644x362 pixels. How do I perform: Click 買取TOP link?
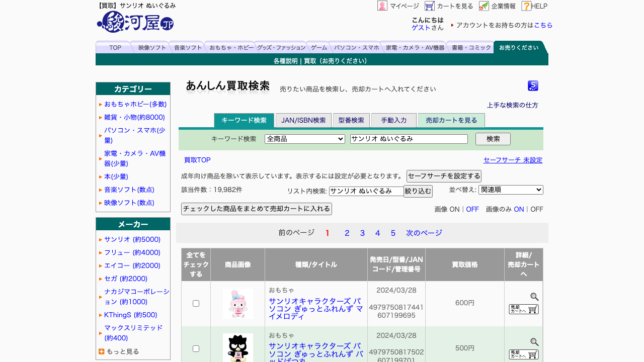click(x=197, y=160)
